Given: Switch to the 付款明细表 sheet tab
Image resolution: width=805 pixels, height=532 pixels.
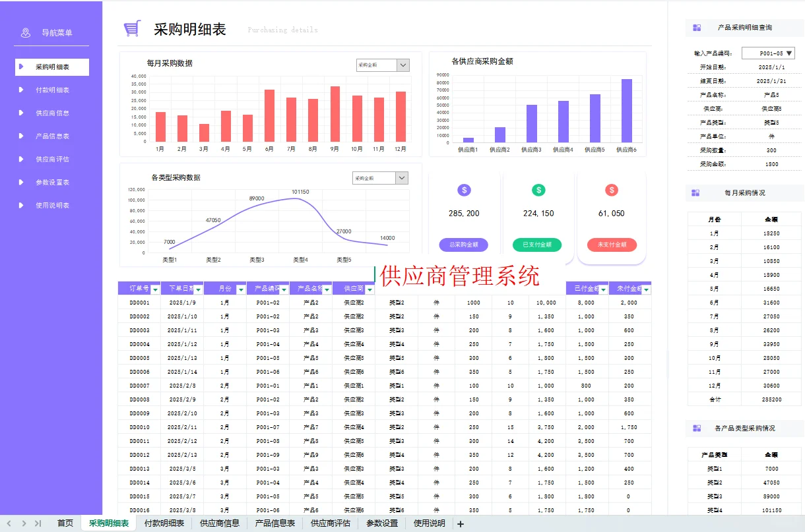Looking at the screenshot, I should 164,523.
